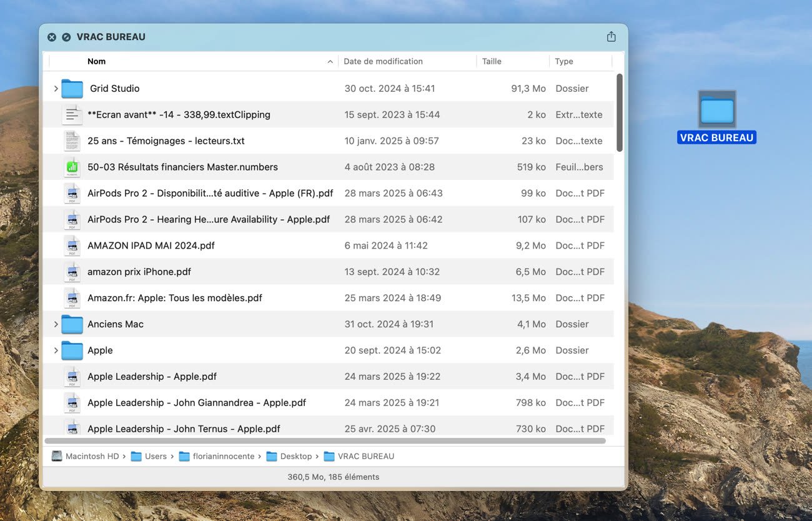Select the VRAC BUREAU folder icon on desktop
The width and height of the screenshot is (812, 521).
pos(717,109)
